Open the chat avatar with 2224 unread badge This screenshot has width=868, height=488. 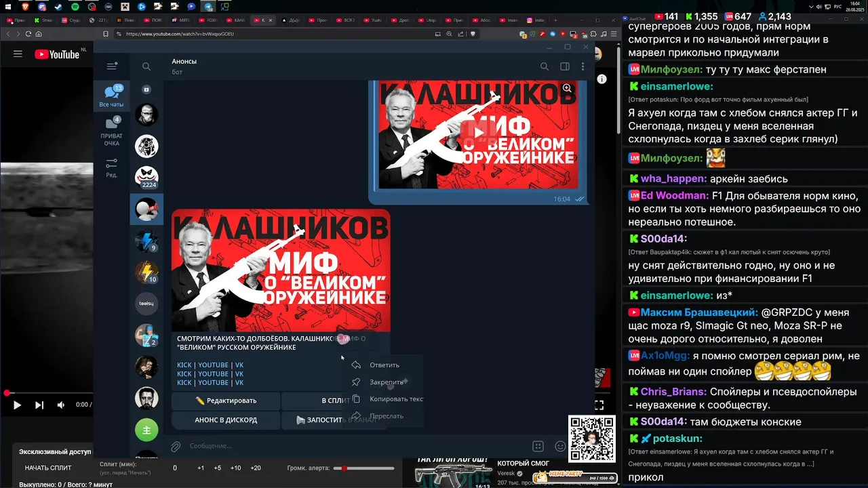click(x=146, y=177)
